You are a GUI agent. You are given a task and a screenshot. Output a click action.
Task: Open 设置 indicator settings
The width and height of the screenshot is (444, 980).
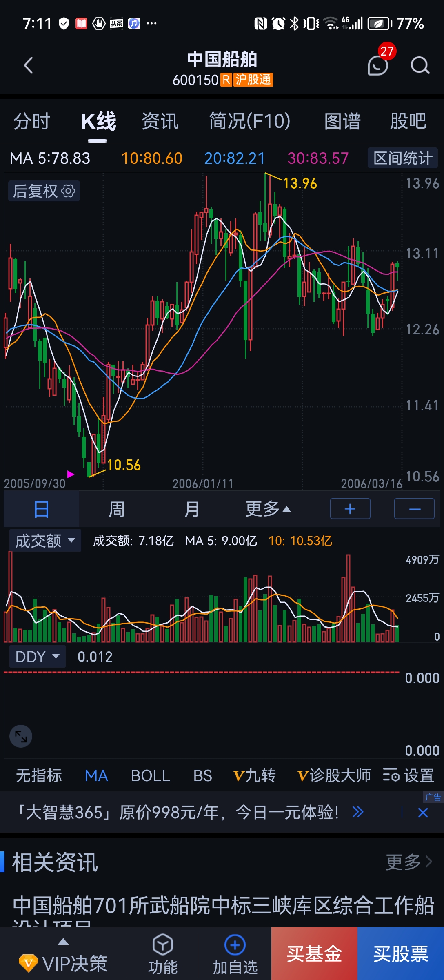pyautogui.click(x=408, y=775)
